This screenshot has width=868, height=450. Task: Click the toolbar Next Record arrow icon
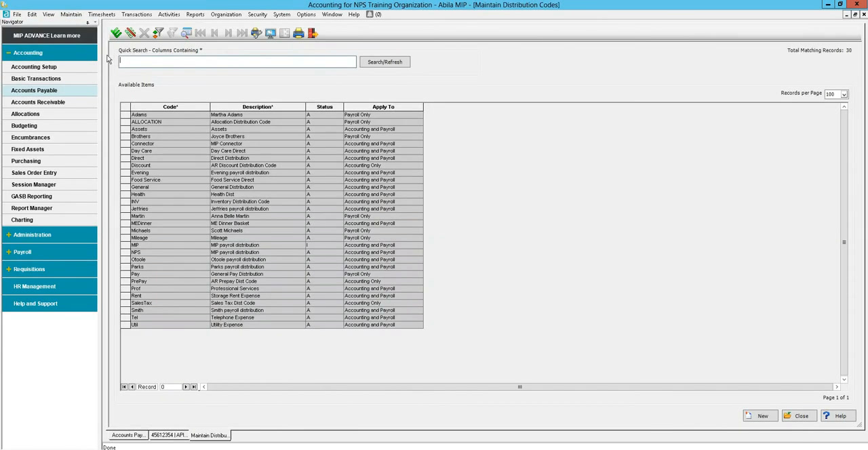point(228,33)
